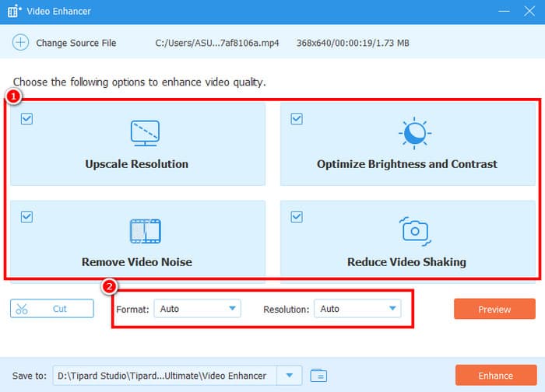Click the Remove Video Noise film icon
The image size is (545, 392).
click(x=145, y=231)
